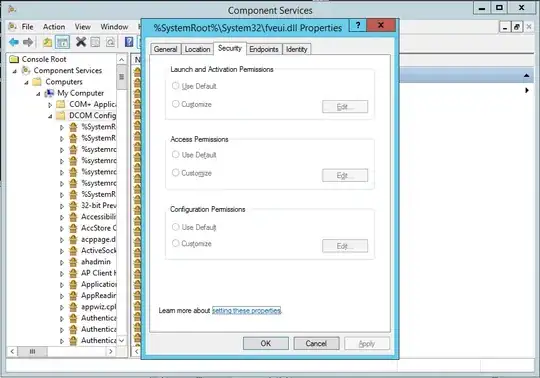Click the black X Delete toolbar icon
Image resolution: width=540 pixels, height=378 pixels.
tap(81, 42)
